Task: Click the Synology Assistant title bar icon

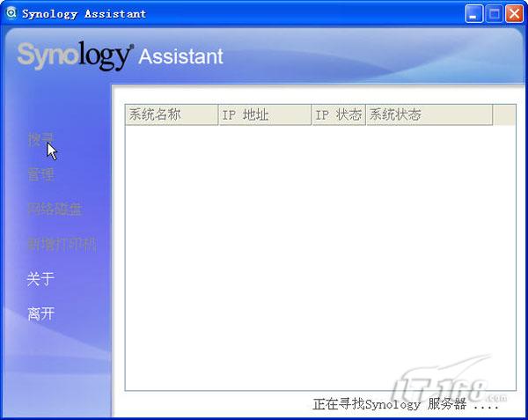Action: click(11, 13)
